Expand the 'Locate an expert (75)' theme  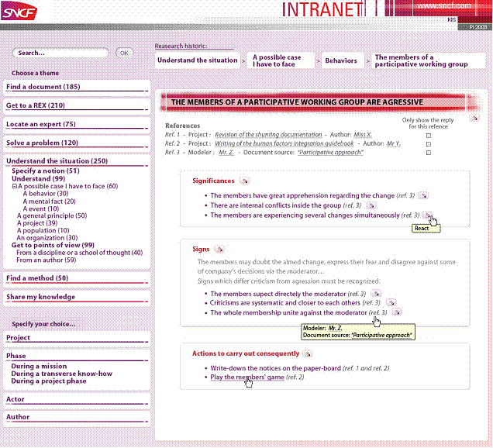(77, 124)
